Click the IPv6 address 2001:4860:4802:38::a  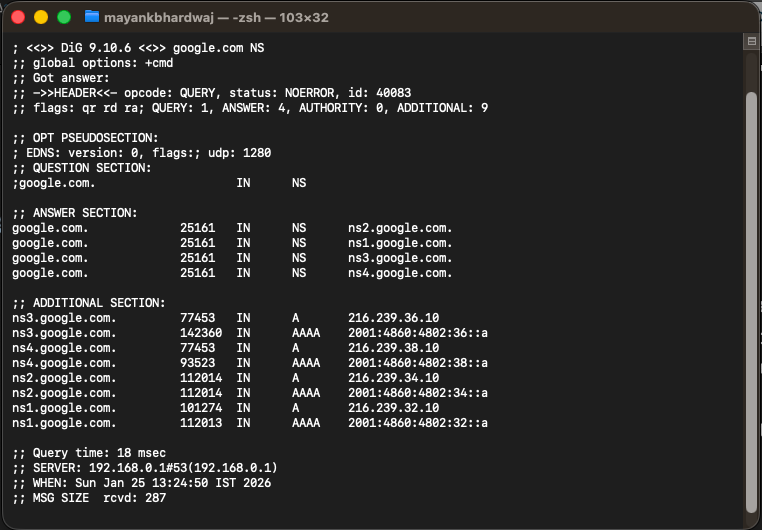(418, 363)
